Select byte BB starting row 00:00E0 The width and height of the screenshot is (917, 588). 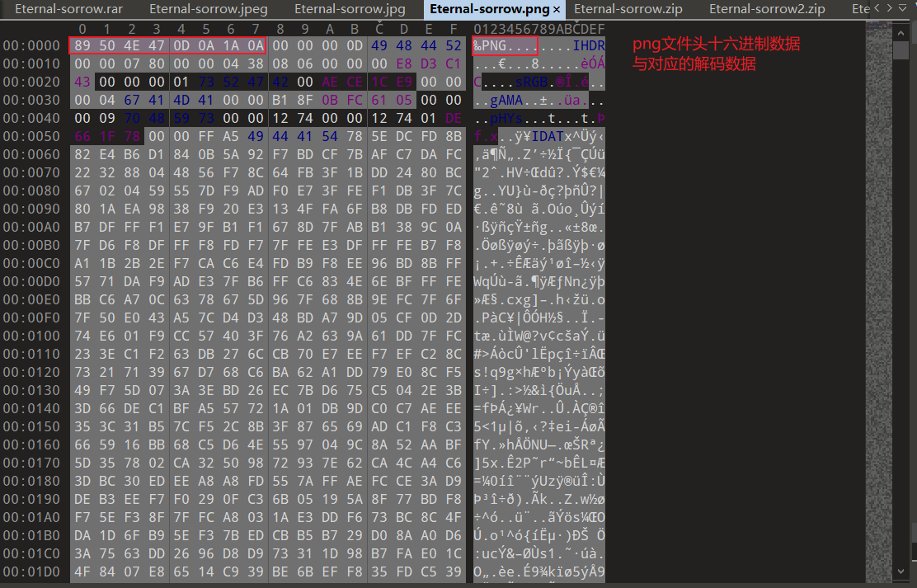pyautogui.click(x=82, y=299)
